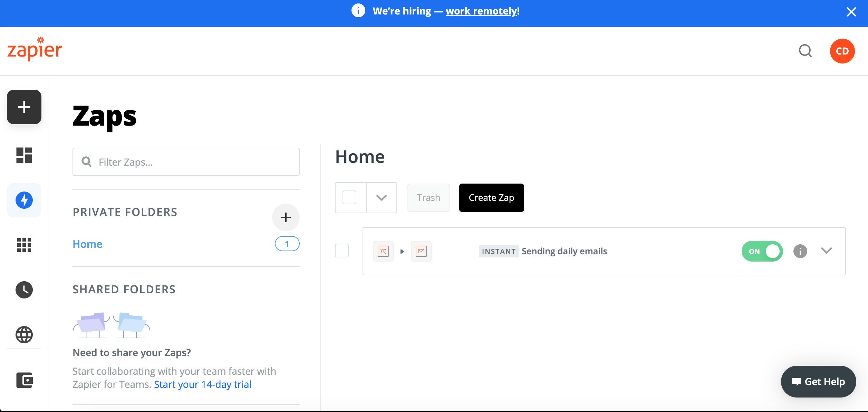This screenshot has height=412, width=868.
Task: Open the search magnifier in header
Action: [806, 51]
